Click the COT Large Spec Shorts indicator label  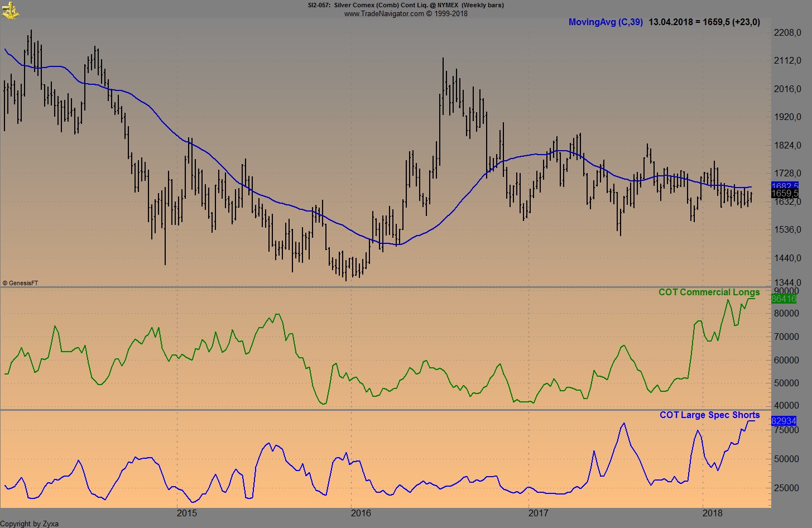709,415
